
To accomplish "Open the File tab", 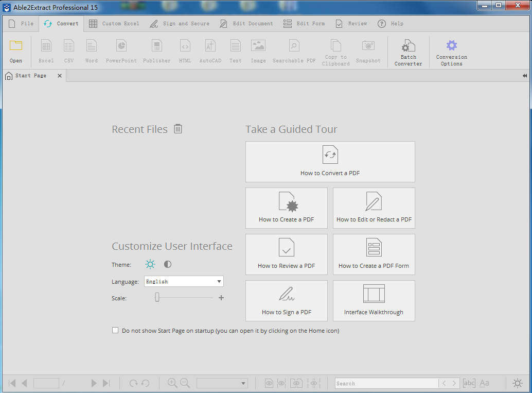I will point(21,24).
